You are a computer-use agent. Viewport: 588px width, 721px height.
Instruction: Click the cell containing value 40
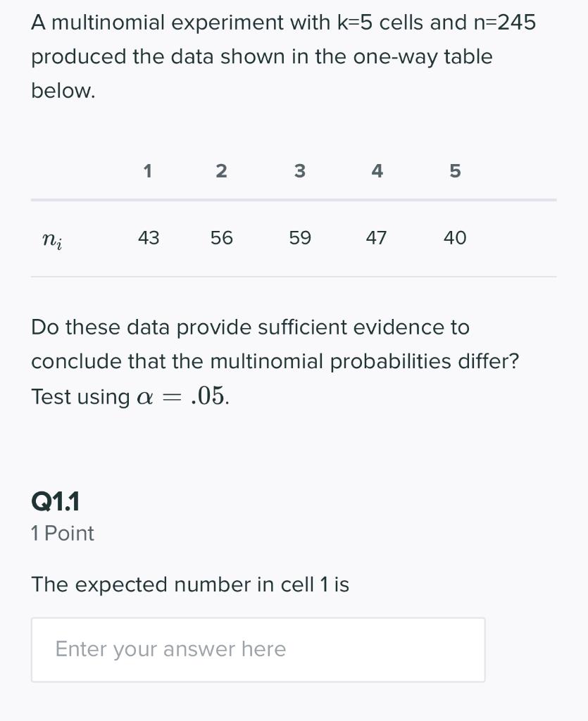(454, 238)
